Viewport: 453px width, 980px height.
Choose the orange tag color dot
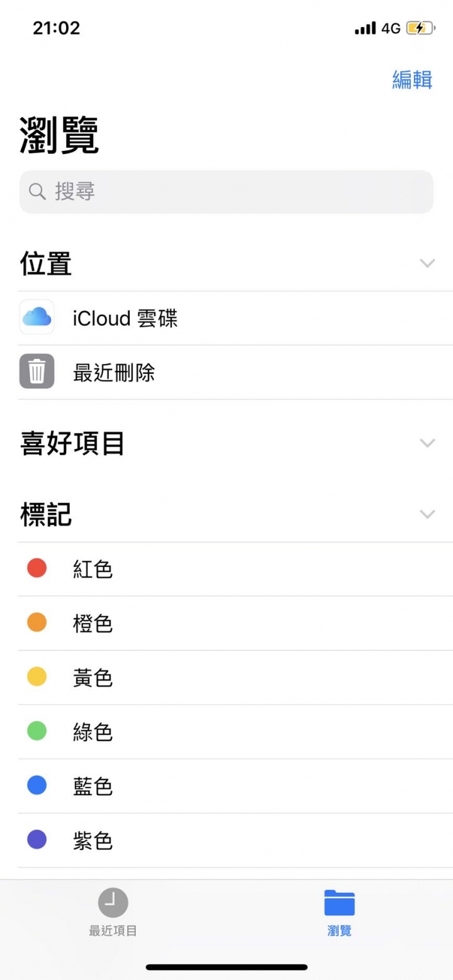coord(36,622)
